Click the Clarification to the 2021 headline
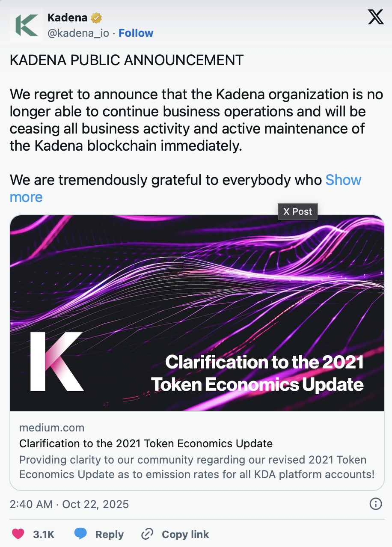This screenshot has width=392, height=547. (x=146, y=444)
